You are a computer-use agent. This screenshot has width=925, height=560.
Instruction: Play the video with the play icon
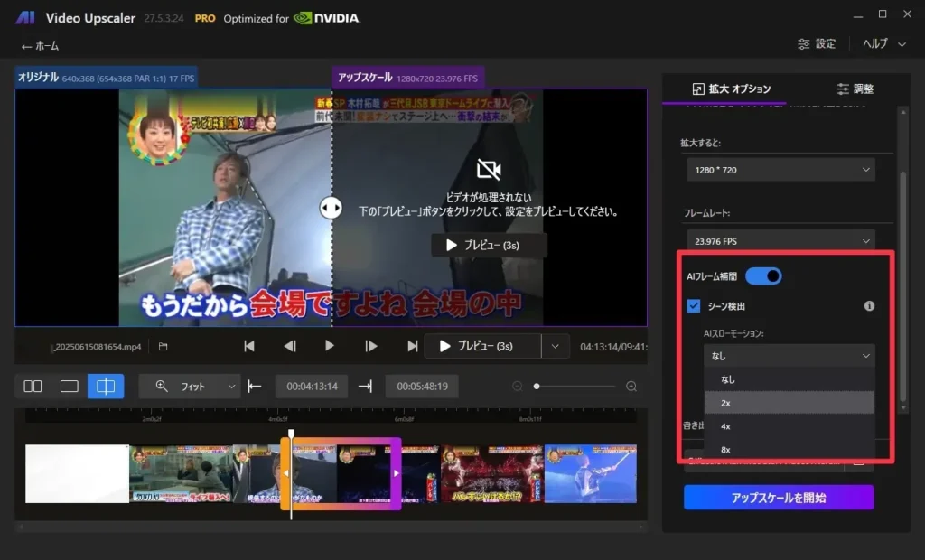click(x=330, y=346)
